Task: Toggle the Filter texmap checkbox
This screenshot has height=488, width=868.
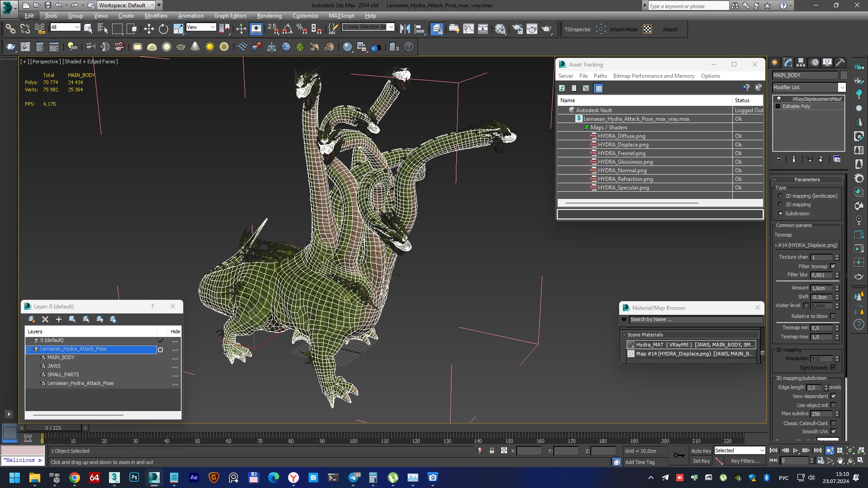Action: click(833, 266)
